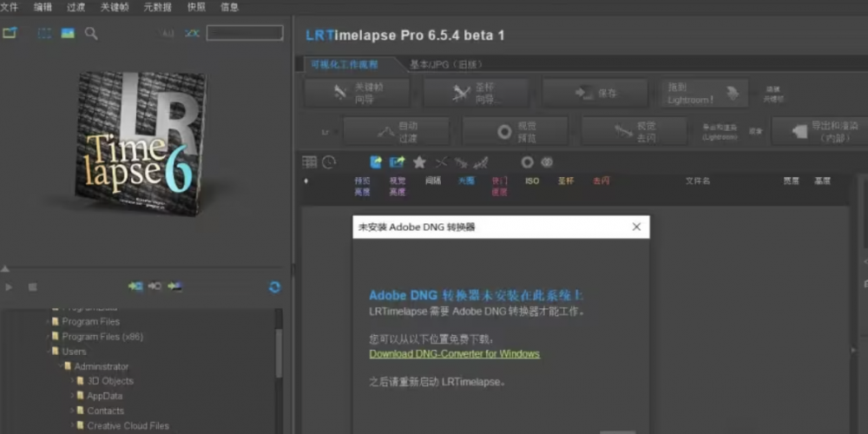
Task: Open the 元数据 menu
Action: (x=157, y=7)
